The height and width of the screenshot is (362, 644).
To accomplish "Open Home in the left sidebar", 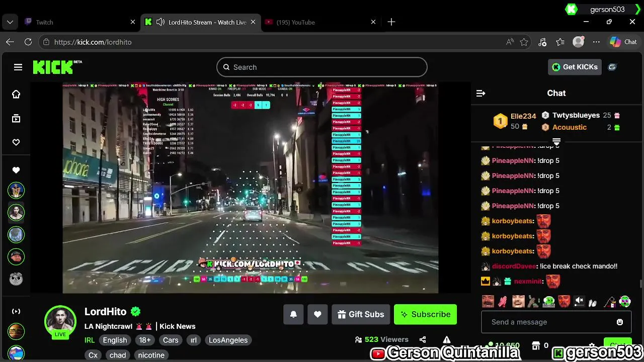I will 16,94.
